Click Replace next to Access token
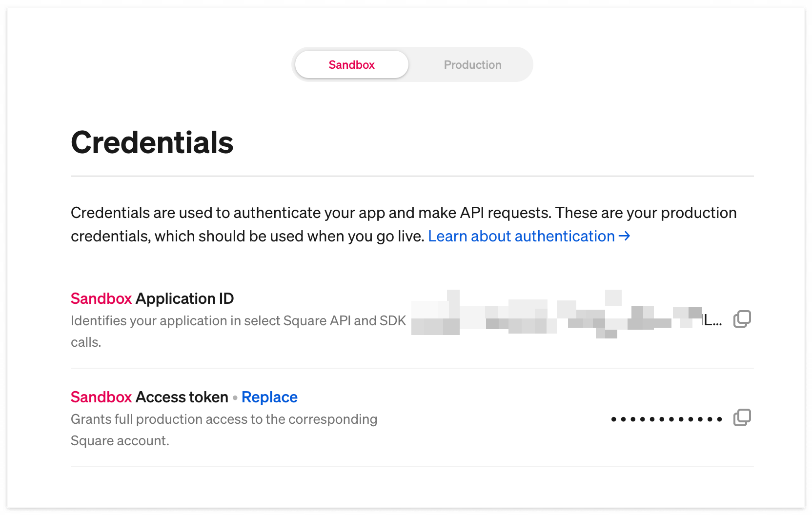The width and height of the screenshot is (812, 515). click(269, 397)
